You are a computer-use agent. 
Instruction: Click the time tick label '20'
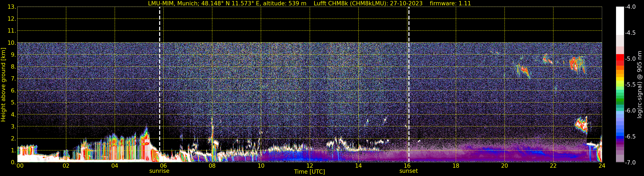(505, 166)
